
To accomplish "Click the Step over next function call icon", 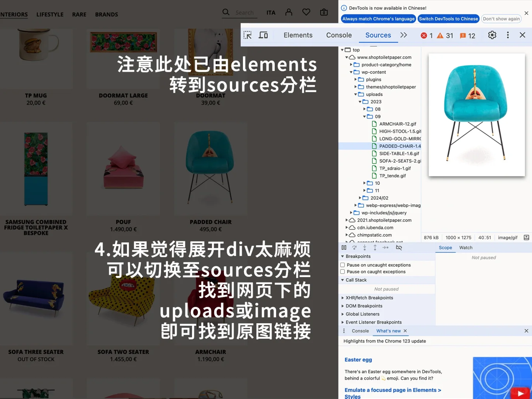I will (354, 248).
